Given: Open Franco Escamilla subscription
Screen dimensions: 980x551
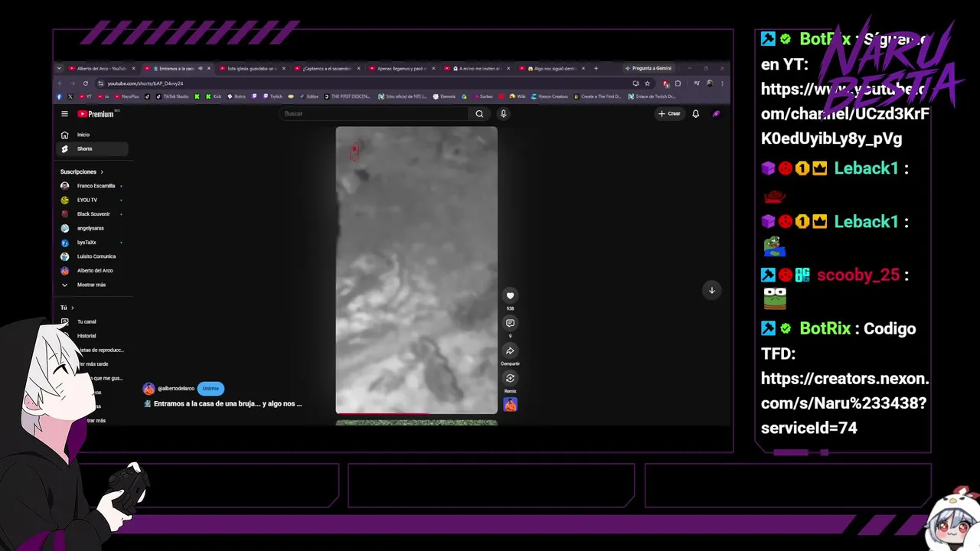Looking at the screenshot, I should point(93,186).
